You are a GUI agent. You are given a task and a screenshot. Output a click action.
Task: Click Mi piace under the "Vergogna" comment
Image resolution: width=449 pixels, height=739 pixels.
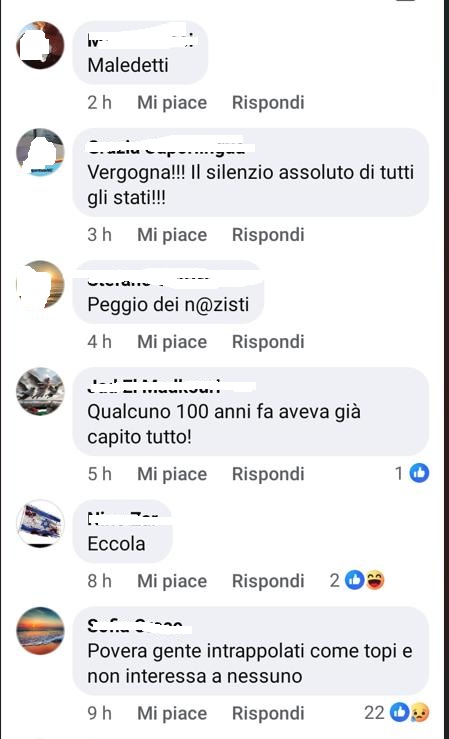172,235
